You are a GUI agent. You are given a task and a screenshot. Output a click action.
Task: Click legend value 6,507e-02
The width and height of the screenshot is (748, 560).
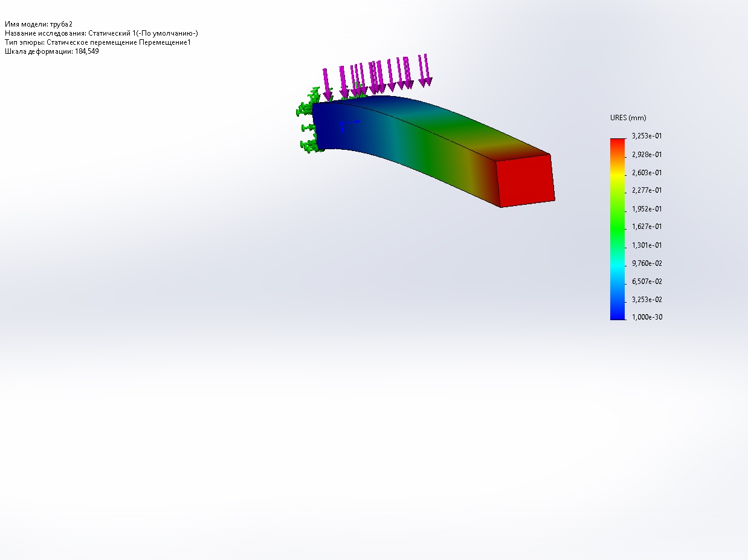tap(646, 281)
